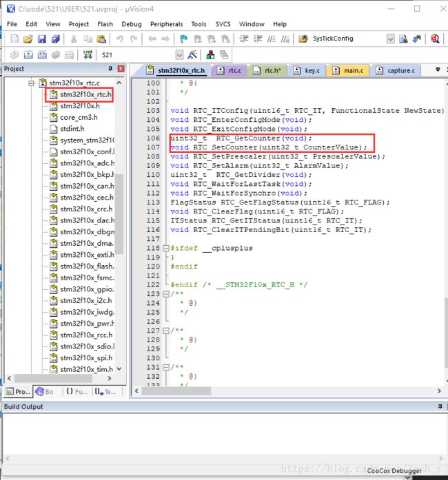This screenshot has width=448, height=480.
Task: Undo the last edit
Action: click(120, 39)
